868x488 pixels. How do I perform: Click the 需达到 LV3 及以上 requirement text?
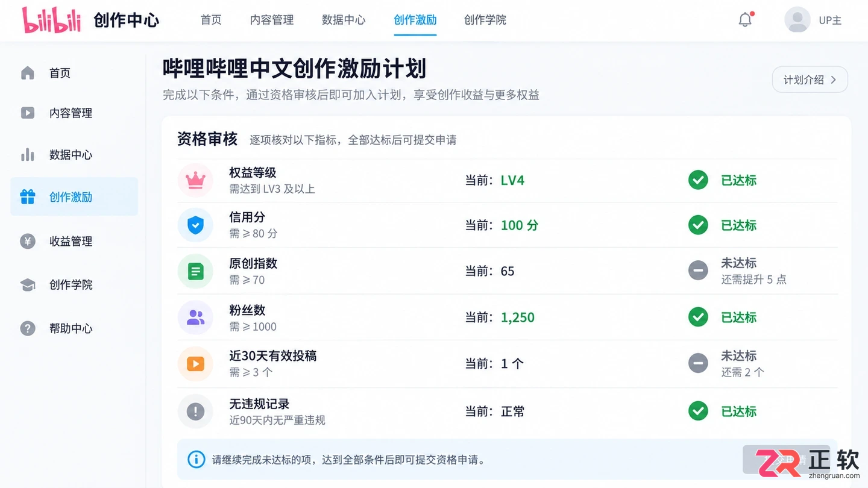[x=272, y=189]
